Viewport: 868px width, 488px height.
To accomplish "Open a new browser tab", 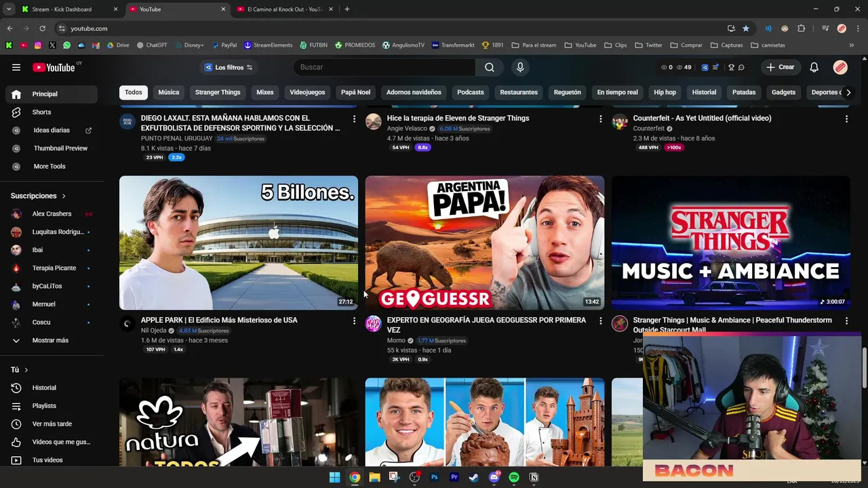I will 347,9.
